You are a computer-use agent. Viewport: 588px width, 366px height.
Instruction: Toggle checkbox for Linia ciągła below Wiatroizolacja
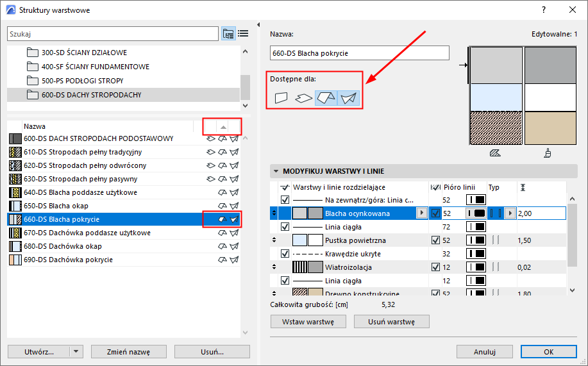(x=285, y=281)
